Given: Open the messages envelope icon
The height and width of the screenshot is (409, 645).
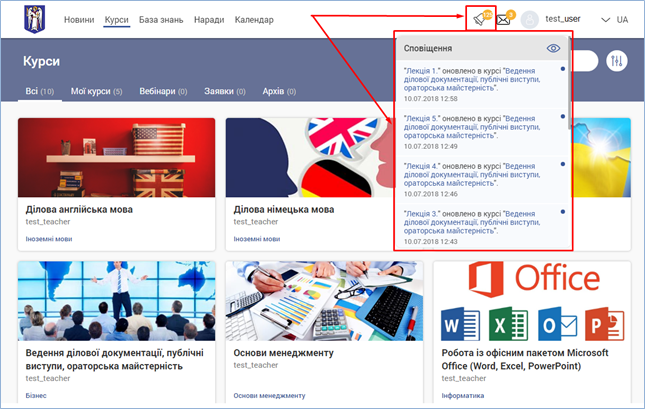Looking at the screenshot, I should pos(504,19).
